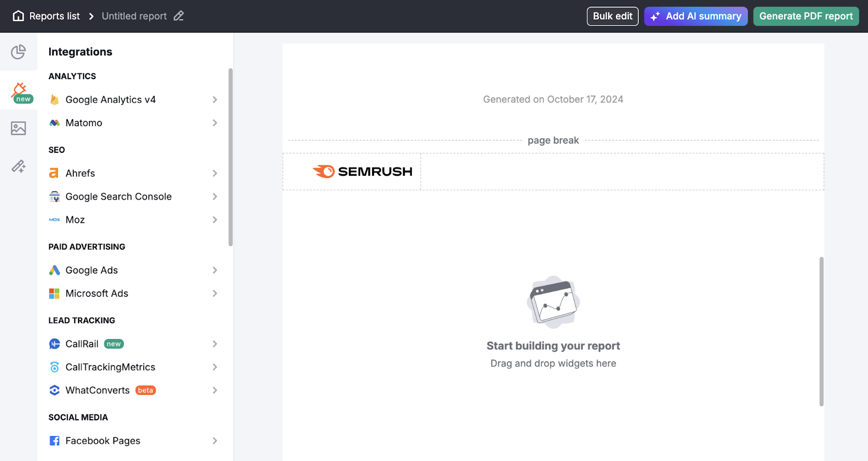Image resolution: width=868 pixels, height=461 pixels.
Task: Click the Facebook Pages icon
Action: [x=55, y=440]
